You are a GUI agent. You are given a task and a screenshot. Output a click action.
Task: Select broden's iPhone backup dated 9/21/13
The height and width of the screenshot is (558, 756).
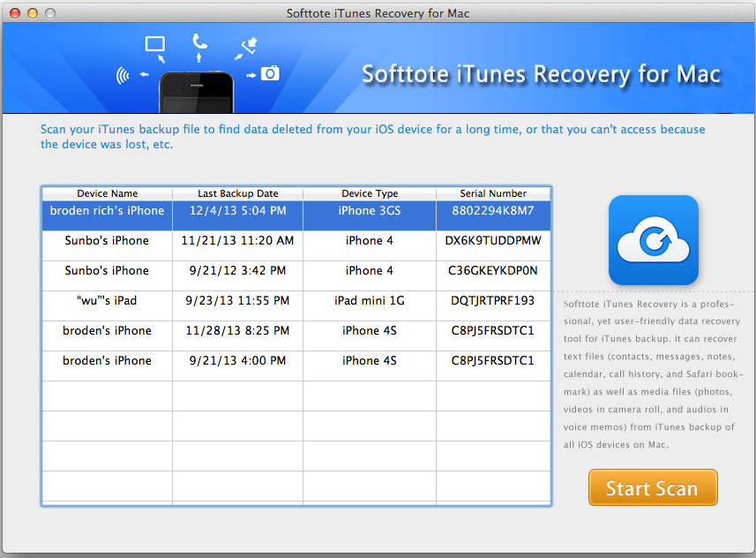(x=107, y=361)
